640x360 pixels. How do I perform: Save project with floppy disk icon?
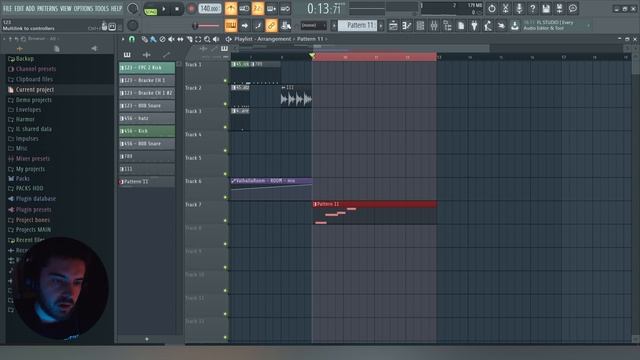tap(546, 9)
